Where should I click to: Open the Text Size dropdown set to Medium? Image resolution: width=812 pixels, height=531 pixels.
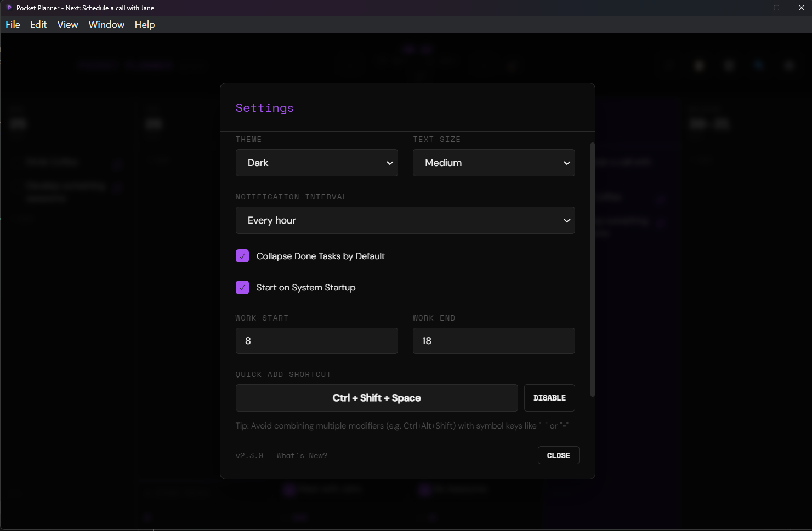click(x=493, y=163)
